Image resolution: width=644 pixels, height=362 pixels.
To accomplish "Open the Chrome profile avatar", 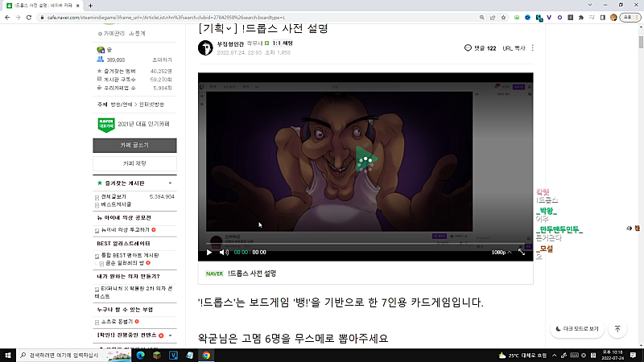I will pyautogui.click(x=613, y=17).
